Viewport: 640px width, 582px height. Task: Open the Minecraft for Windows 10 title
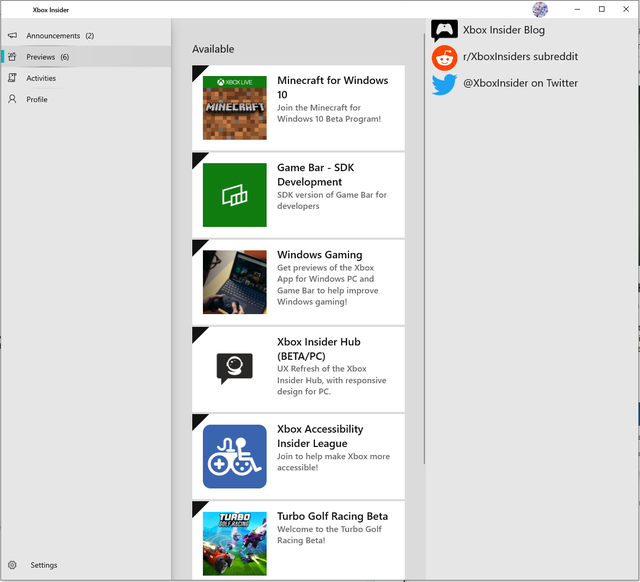(333, 87)
